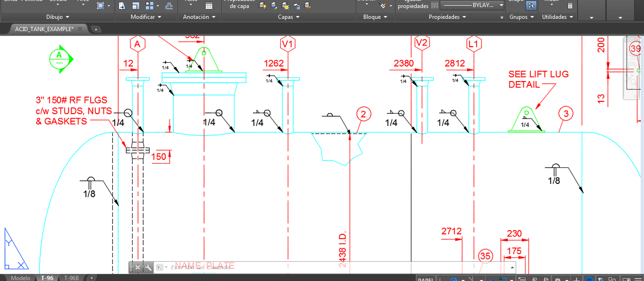
Task: Click the dimension value 1262
Action: (x=274, y=64)
